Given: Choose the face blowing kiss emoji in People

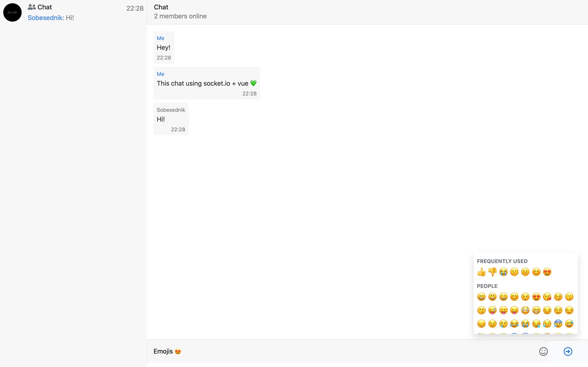Looking at the screenshot, I should [547, 297].
